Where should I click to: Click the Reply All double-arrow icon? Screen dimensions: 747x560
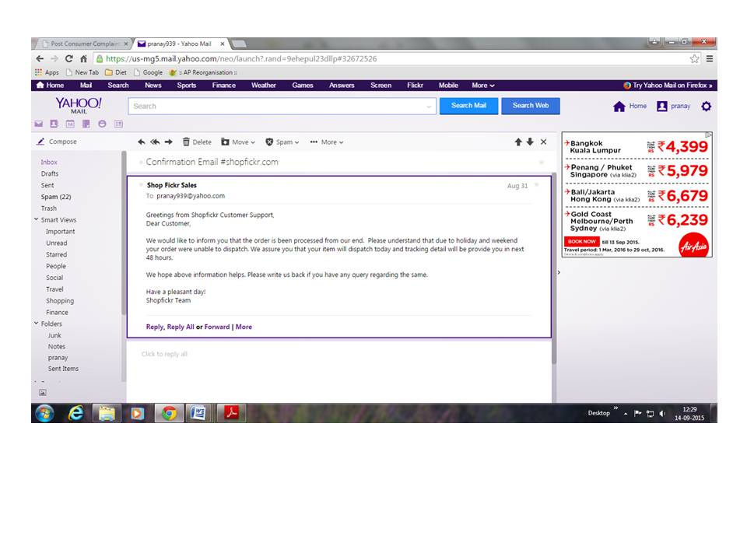click(154, 142)
